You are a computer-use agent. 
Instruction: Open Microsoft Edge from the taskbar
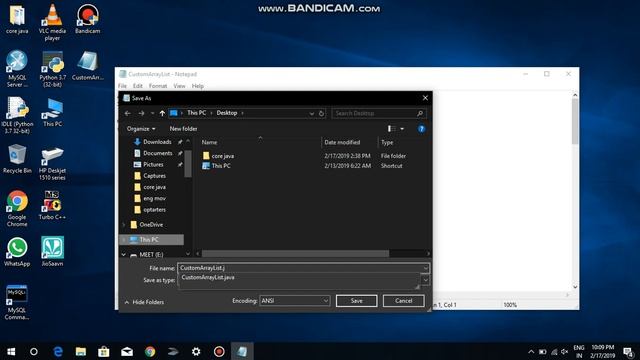[x=58, y=351]
